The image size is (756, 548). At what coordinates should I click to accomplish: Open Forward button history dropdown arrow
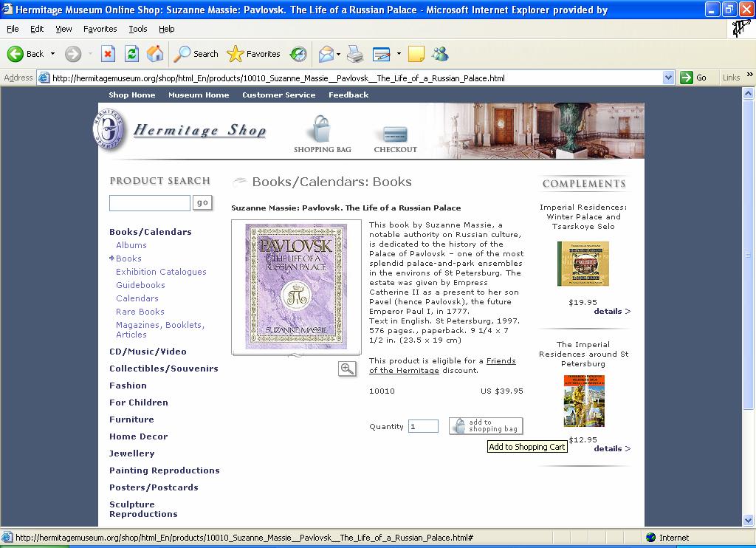(90, 54)
